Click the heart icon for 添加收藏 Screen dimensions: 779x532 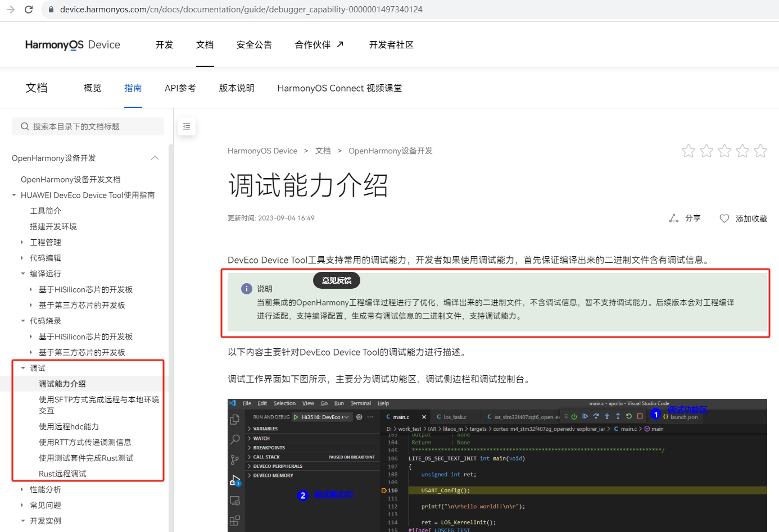point(724,219)
